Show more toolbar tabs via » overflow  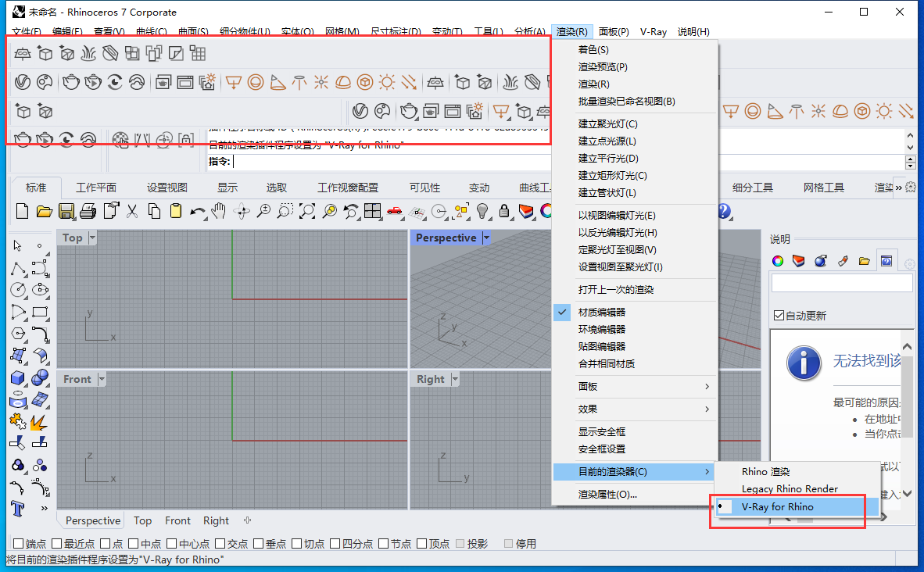pyautogui.click(x=899, y=188)
